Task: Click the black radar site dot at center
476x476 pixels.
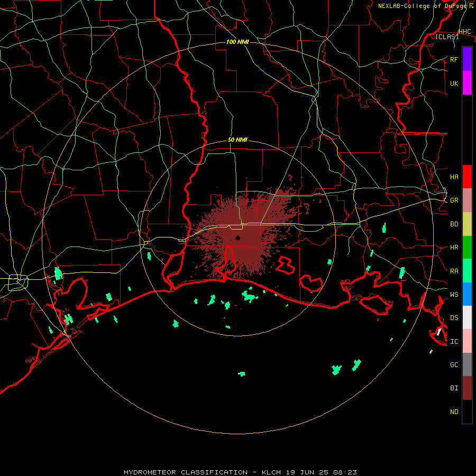Action: pyautogui.click(x=237, y=237)
